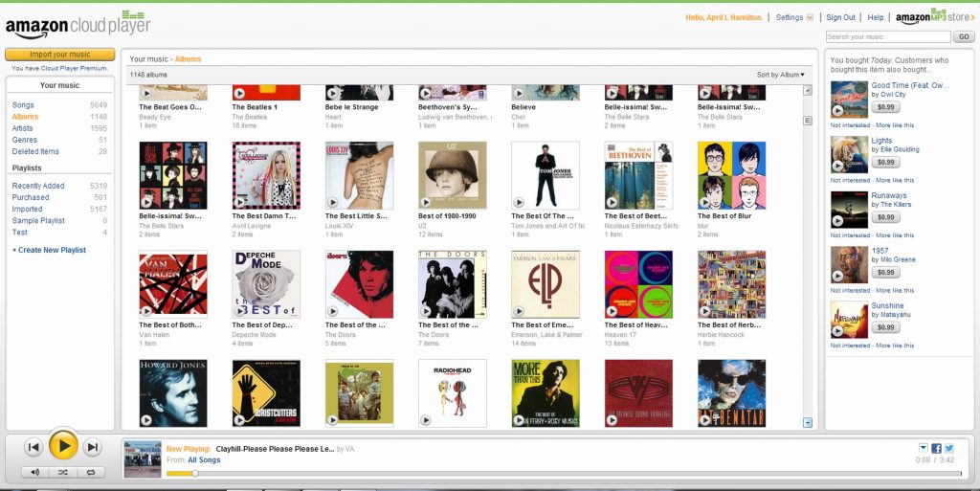Preview Lights by Ellie Goulding
The width and height of the screenshot is (980, 491).
(837, 167)
